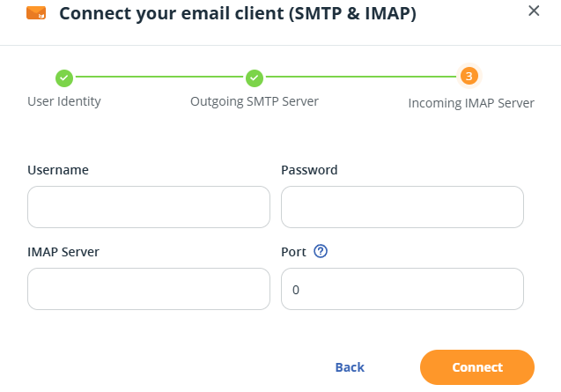
Task: Select the Incoming IMAP Server step label
Action: coord(471,102)
